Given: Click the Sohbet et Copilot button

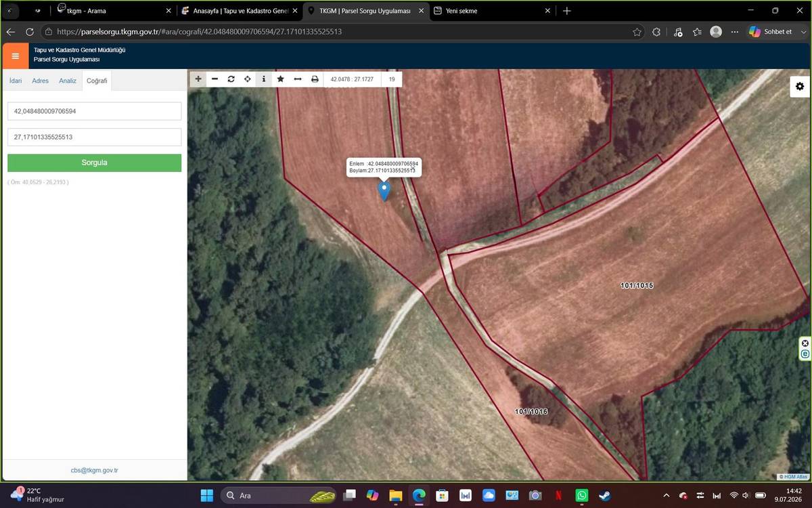Looking at the screenshot, I should [771, 32].
